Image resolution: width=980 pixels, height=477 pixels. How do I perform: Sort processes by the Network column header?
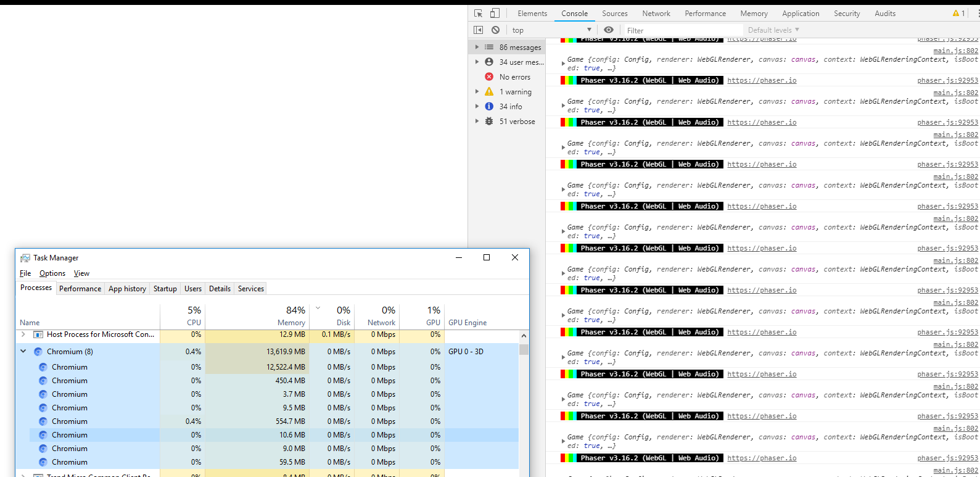click(x=377, y=315)
